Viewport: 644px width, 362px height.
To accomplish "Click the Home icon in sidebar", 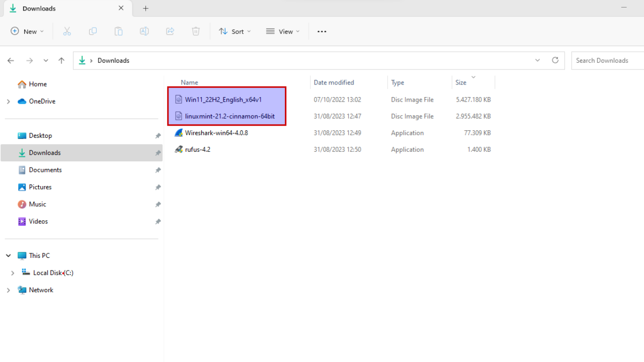I will coord(22,84).
